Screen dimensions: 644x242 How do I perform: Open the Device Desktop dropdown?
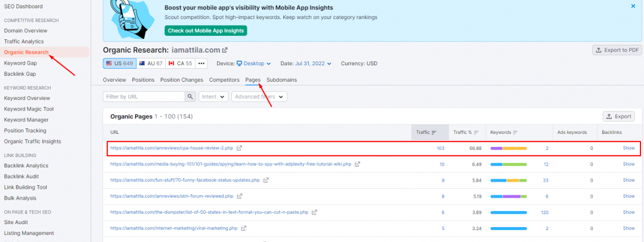point(253,63)
